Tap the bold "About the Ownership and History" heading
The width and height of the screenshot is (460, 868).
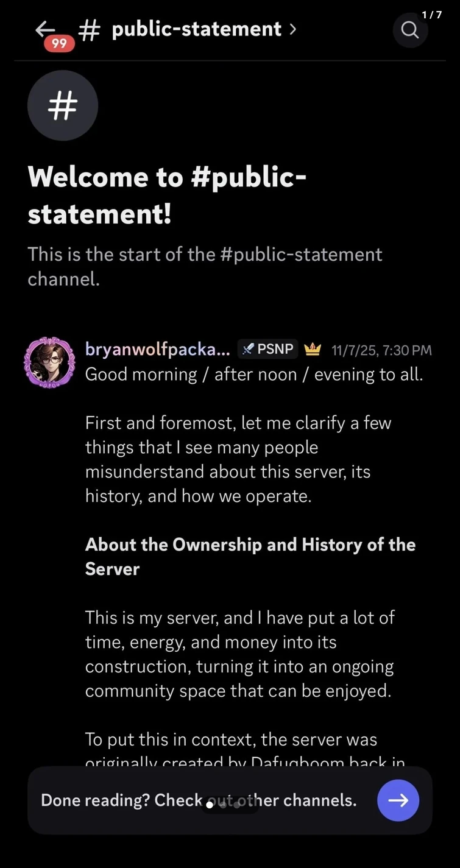250,556
